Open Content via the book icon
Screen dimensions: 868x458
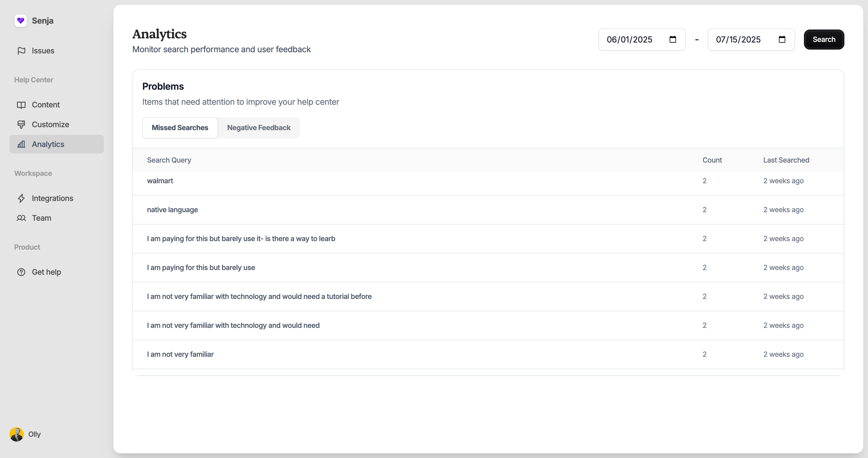click(21, 105)
